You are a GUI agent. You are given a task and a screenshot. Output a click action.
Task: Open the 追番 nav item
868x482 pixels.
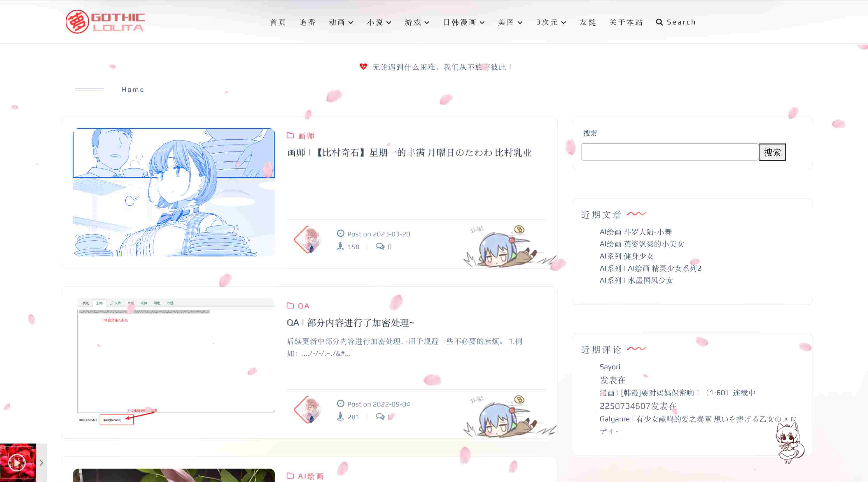308,22
